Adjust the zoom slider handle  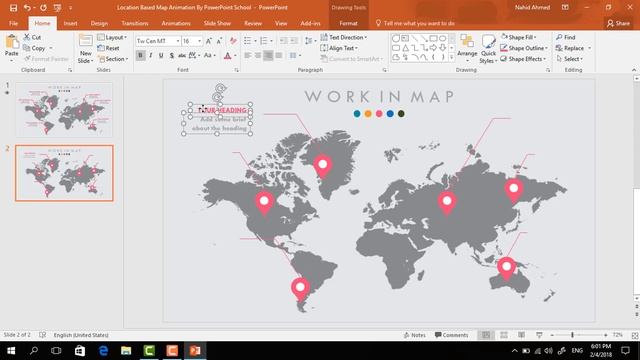(x=572, y=335)
